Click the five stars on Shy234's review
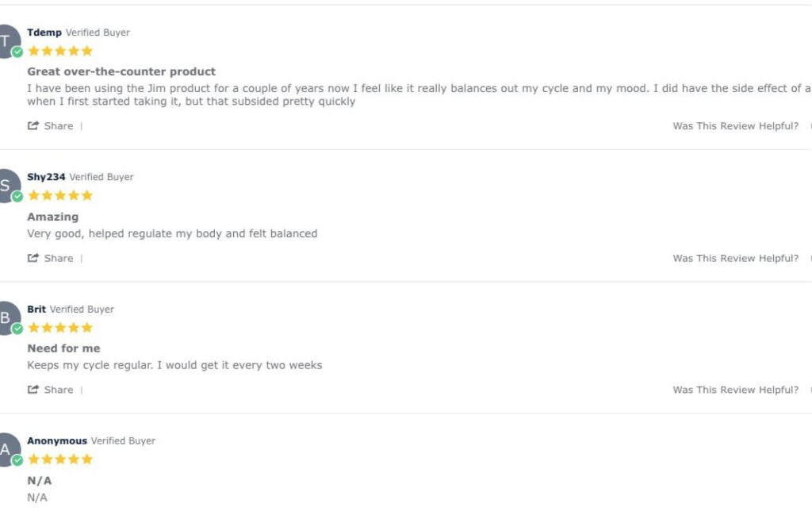Screen dimensions: 812x508 (60, 195)
